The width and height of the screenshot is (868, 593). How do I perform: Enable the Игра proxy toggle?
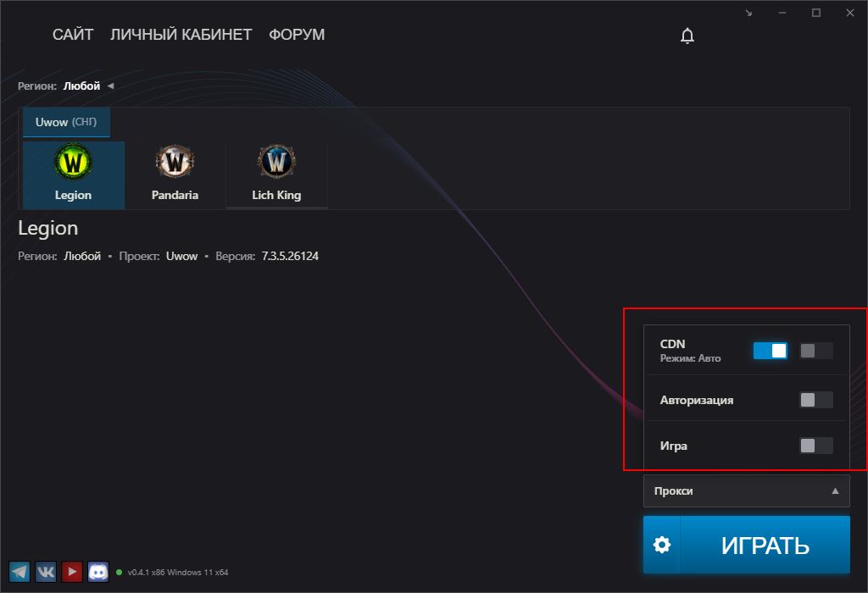tap(816, 446)
